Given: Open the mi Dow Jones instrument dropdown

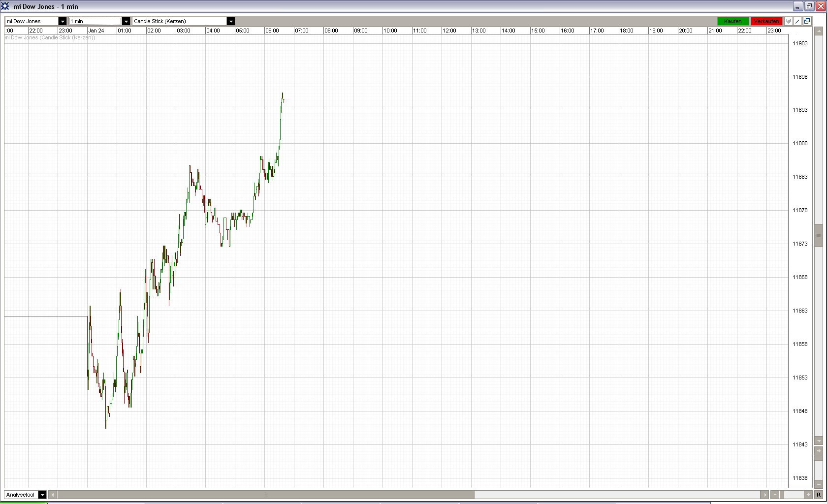Looking at the screenshot, I should [63, 21].
